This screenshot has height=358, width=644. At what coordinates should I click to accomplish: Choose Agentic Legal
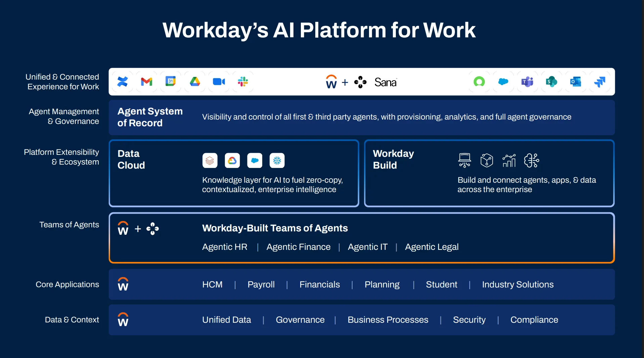432,247
